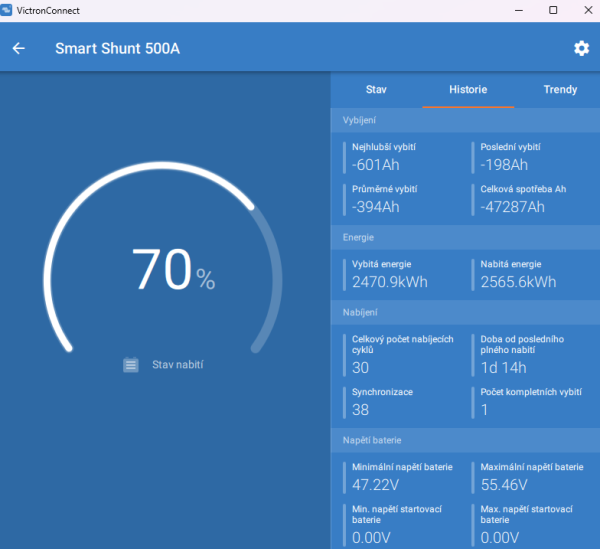Viewport: 600px width, 549px height.
Task: Click the 1d 14h time since full charge
Action: 504,368
